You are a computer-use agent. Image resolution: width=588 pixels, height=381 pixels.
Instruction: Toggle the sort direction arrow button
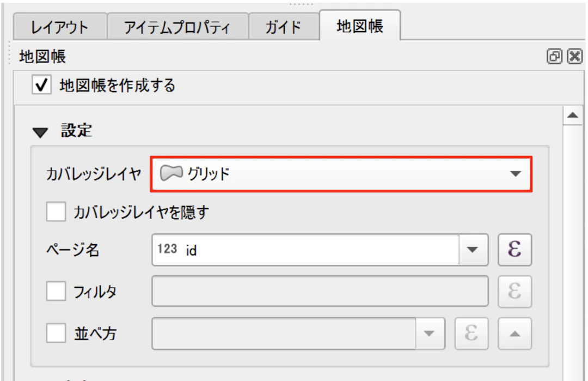tap(514, 334)
